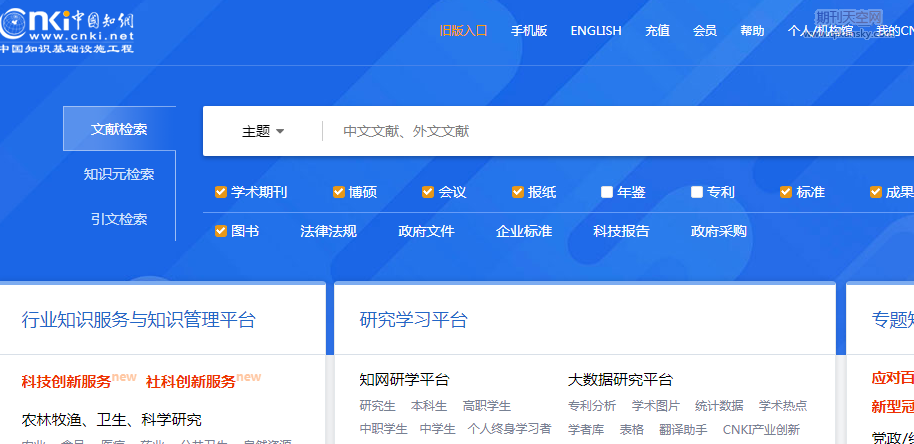914x444 pixels.
Task: Select the 引文检索 tab
Action: (119, 219)
